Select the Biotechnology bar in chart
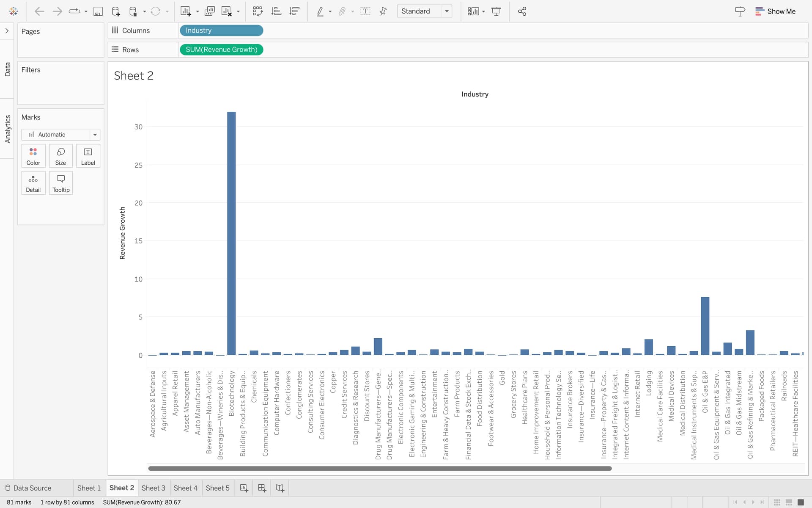 (x=231, y=233)
